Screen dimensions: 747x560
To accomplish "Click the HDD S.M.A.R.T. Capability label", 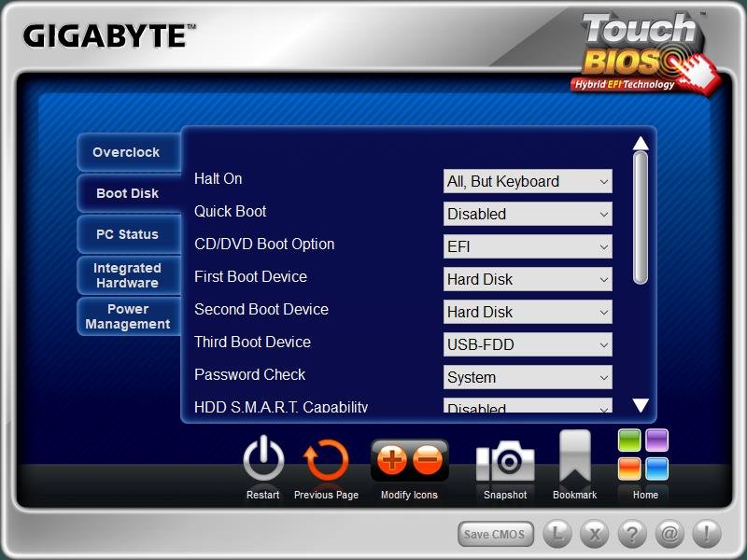I will (x=281, y=406).
